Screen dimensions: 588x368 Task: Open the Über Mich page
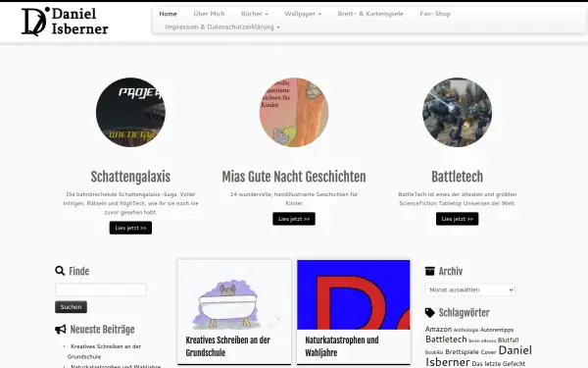(x=209, y=14)
